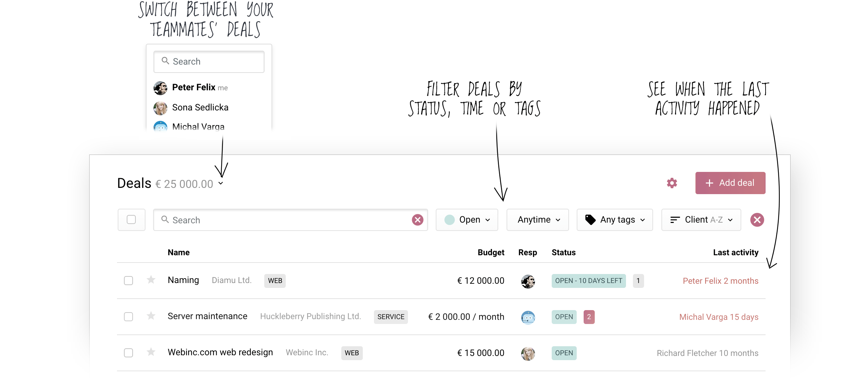Click magnifier icon in teammate search
This screenshot has width=868, height=382.
[166, 61]
